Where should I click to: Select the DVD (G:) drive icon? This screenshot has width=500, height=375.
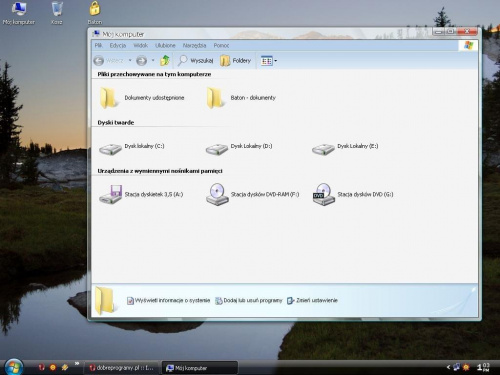(324, 194)
